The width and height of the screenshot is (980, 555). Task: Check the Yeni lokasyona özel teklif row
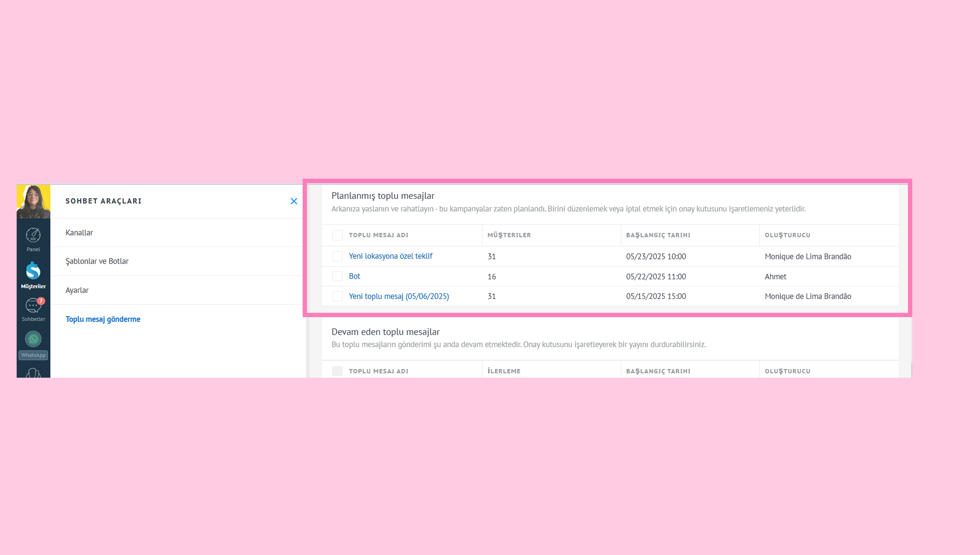(x=337, y=256)
